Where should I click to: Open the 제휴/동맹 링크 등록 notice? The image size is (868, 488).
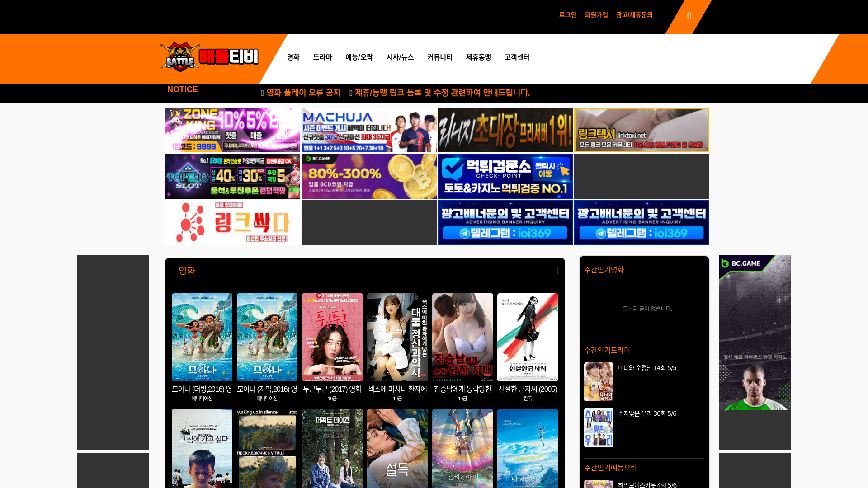pyautogui.click(x=442, y=93)
